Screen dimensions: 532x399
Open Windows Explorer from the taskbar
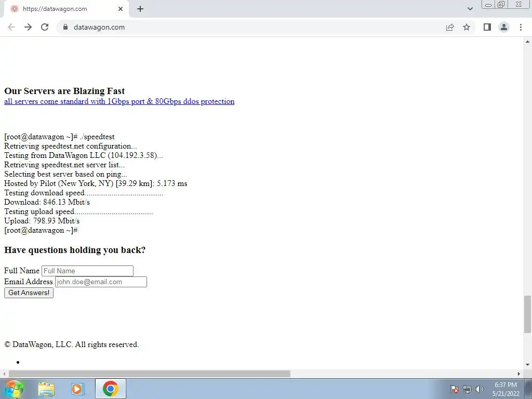[x=46, y=389]
